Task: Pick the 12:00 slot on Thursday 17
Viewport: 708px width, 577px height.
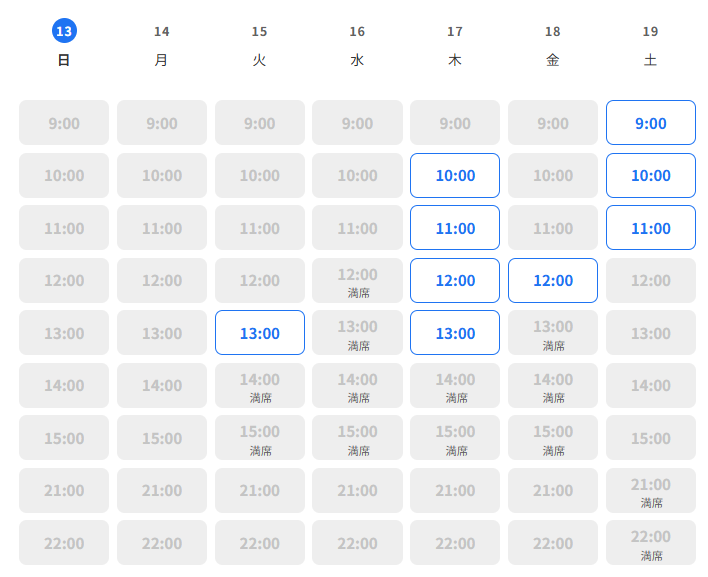Action: point(455,280)
